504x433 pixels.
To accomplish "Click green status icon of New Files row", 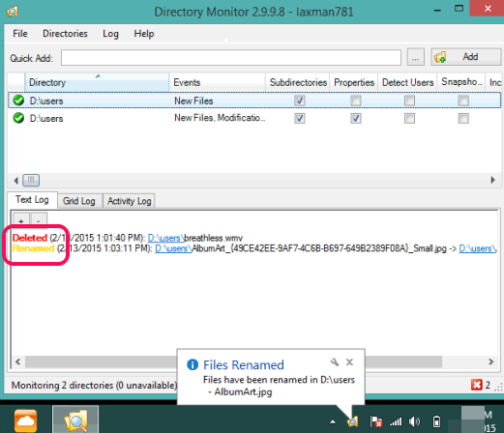I will pyautogui.click(x=18, y=101).
